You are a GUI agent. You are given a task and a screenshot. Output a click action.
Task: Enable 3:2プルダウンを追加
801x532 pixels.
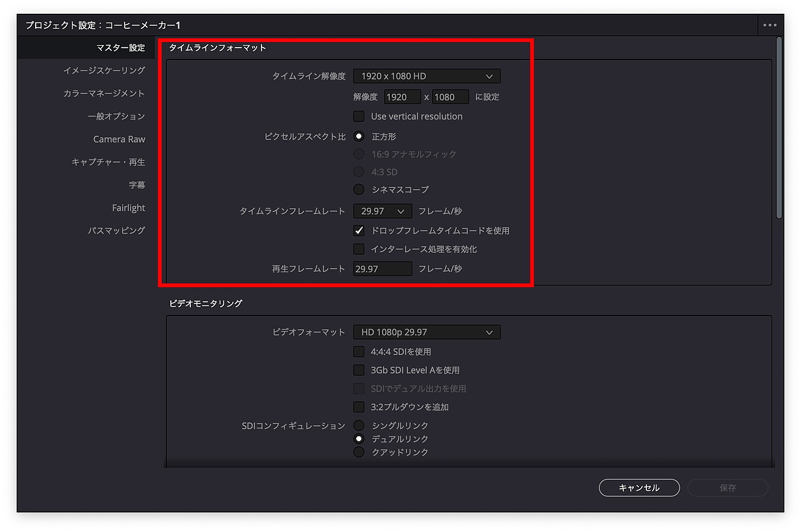point(359,406)
